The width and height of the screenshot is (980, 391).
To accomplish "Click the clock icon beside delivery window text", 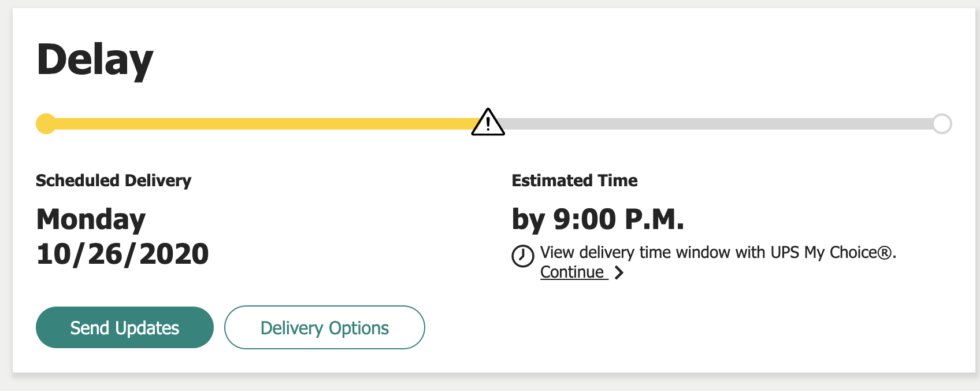I will [x=522, y=256].
